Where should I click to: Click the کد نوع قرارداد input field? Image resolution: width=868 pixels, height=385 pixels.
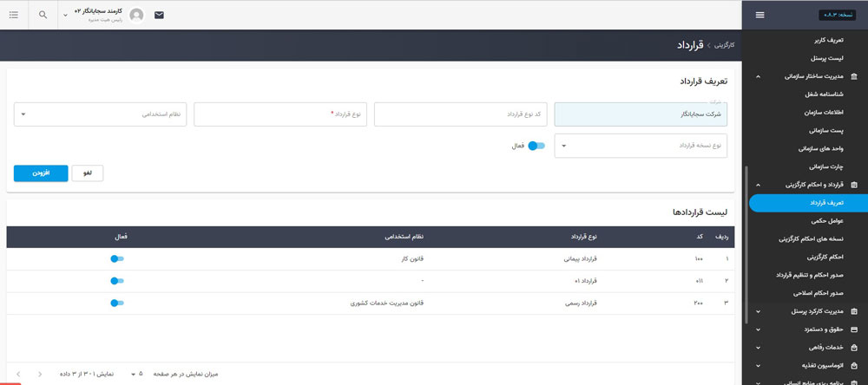[x=461, y=114]
